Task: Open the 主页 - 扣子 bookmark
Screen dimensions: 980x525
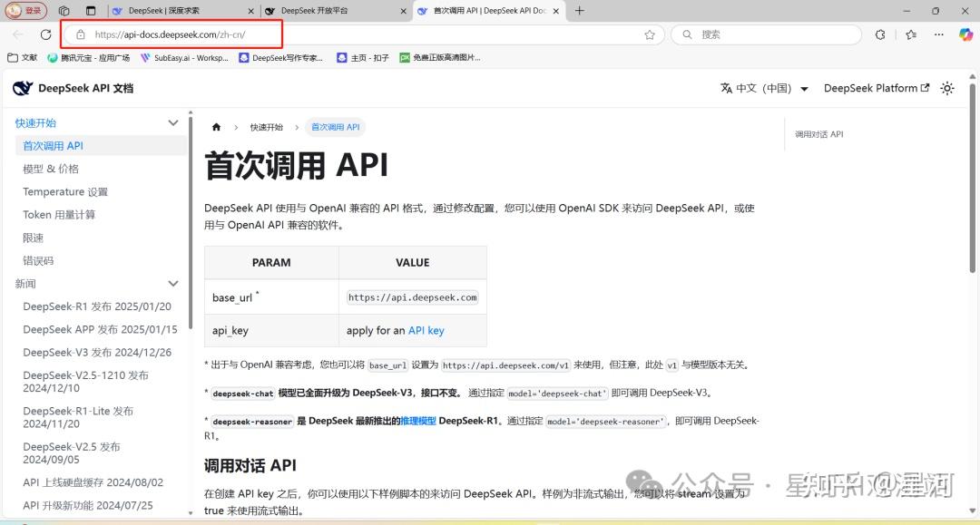Action: click(x=362, y=57)
